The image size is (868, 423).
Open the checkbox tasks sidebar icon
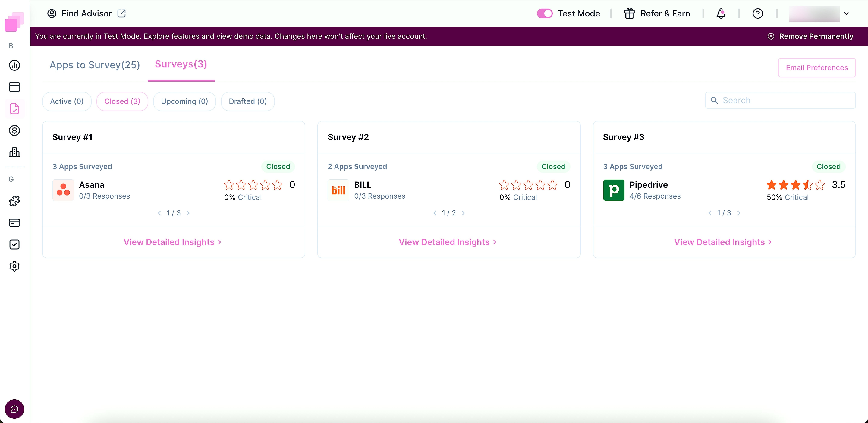click(14, 245)
